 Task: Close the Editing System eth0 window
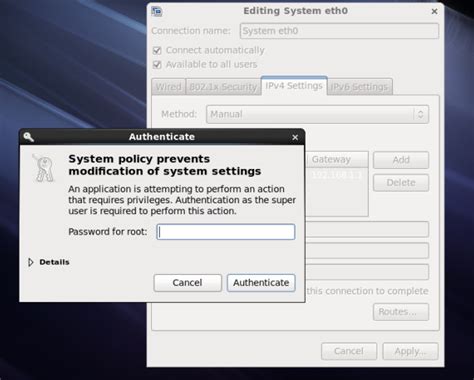pos(434,11)
